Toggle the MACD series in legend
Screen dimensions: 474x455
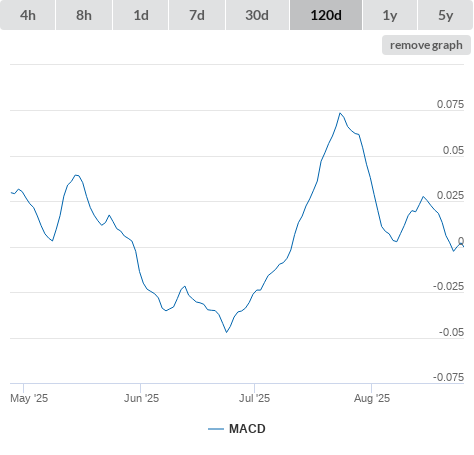[x=247, y=429]
